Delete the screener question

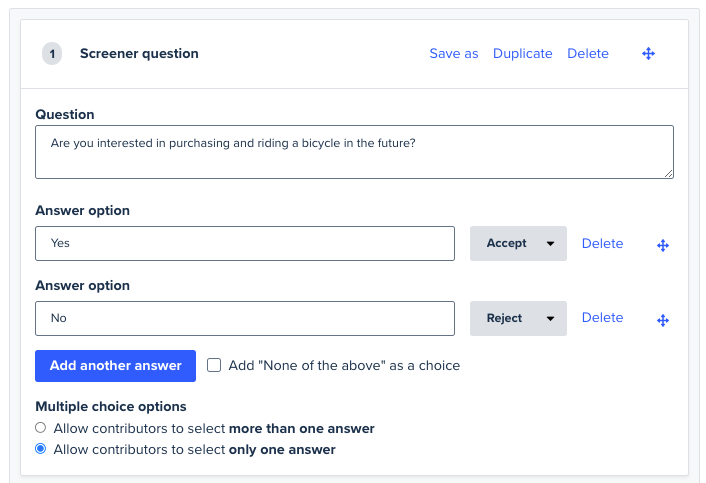tap(588, 54)
